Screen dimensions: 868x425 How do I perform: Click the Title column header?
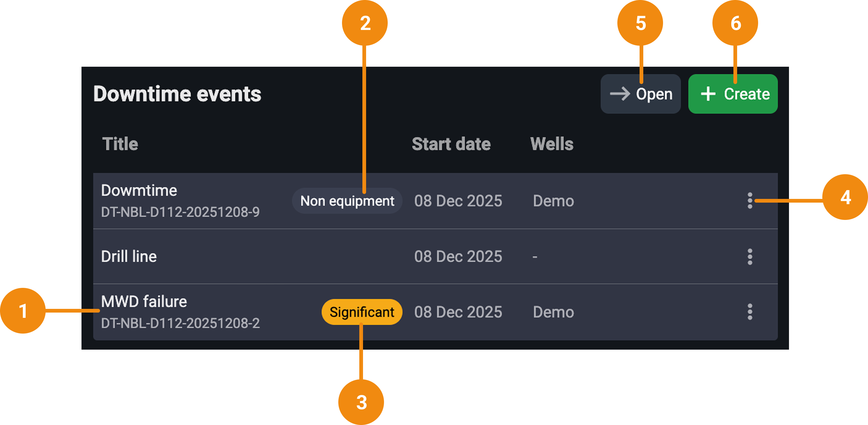pyautogui.click(x=120, y=144)
